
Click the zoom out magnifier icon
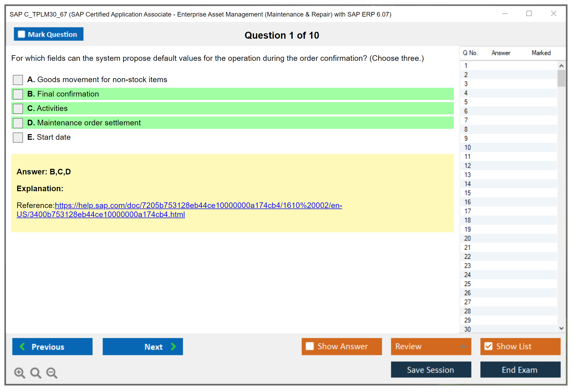tap(52, 373)
